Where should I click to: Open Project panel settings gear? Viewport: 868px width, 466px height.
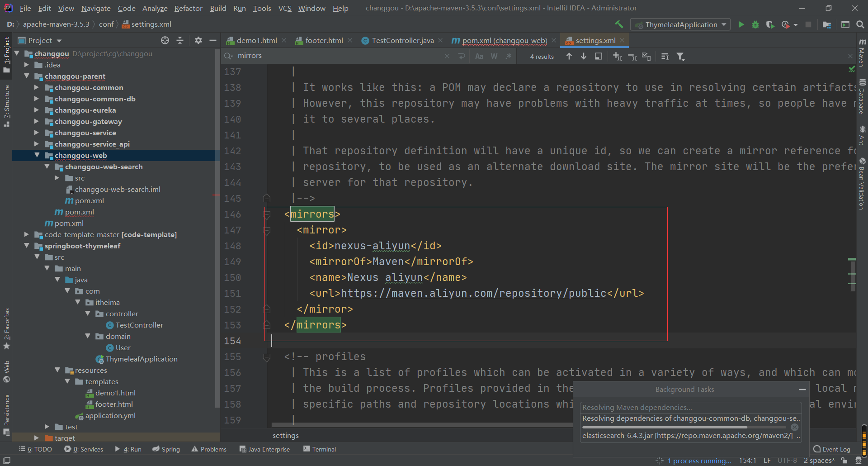(198, 40)
